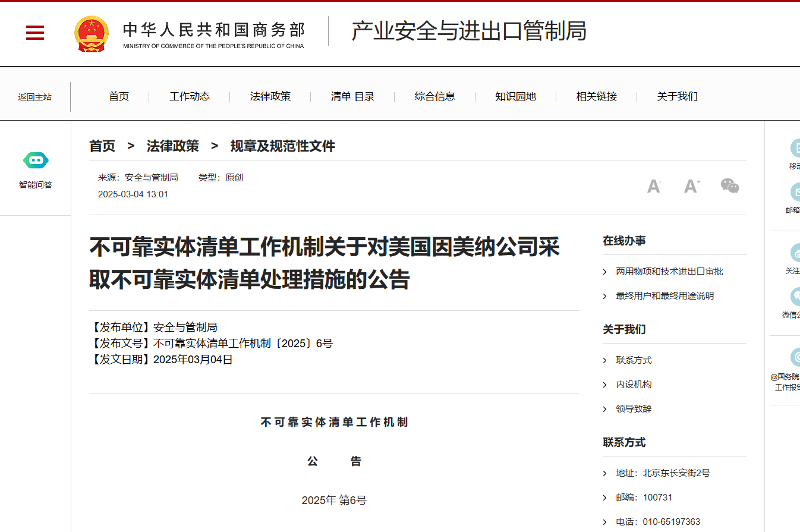Open the 法律政策 navigation menu

[270, 96]
